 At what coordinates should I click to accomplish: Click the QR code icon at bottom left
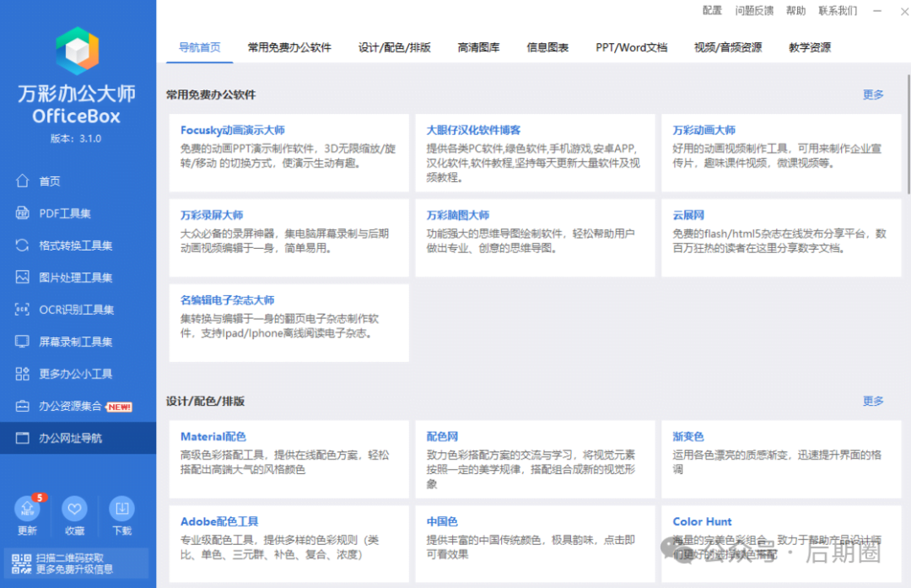(x=21, y=564)
